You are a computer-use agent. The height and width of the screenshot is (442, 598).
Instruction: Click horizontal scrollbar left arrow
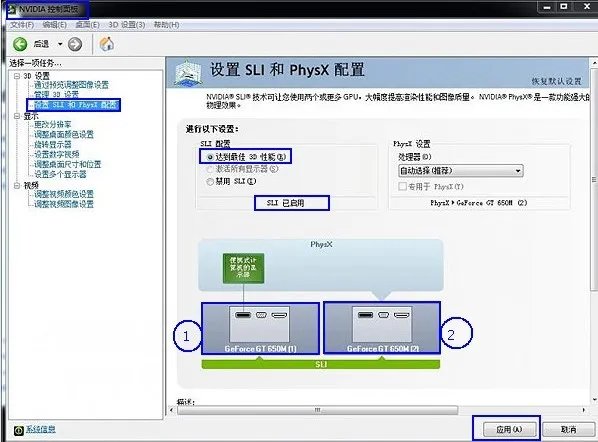click(x=171, y=410)
